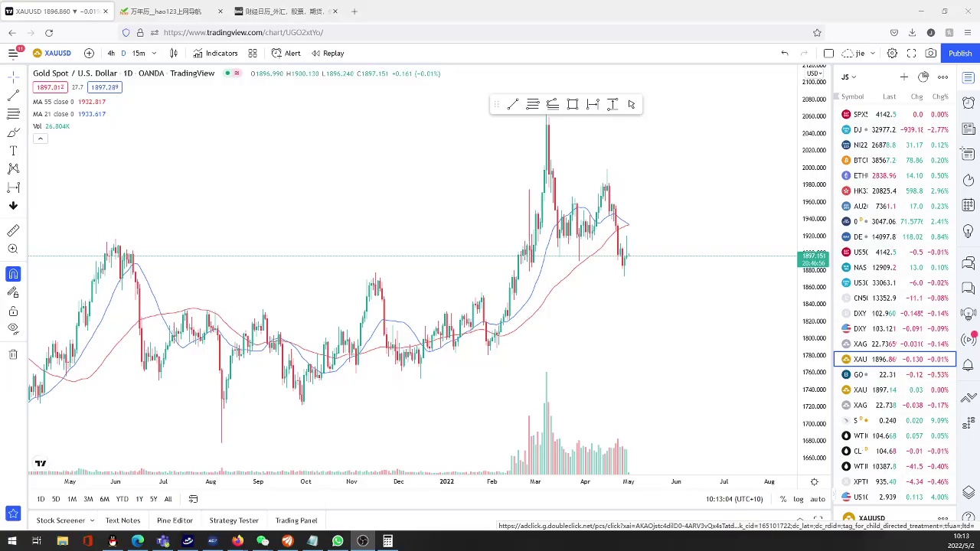Viewport: 980px width, 551px height.
Task: Click the compare or add symbol plus icon
Action: point(89,53)
